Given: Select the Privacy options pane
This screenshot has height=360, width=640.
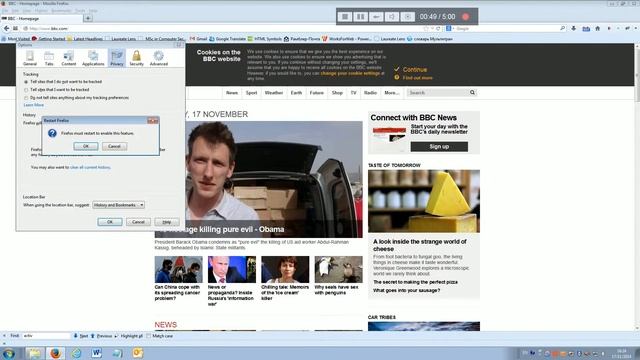Looking at the screenshot, I should (x=117, y=58).
